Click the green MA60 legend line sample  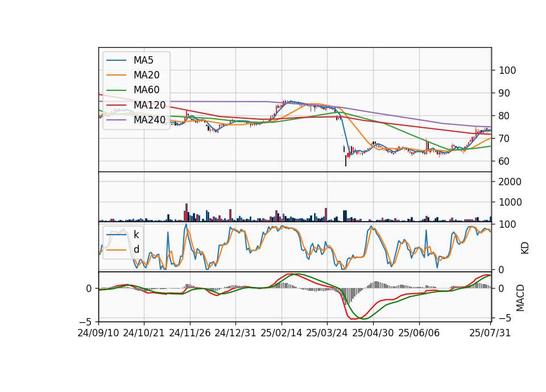coord(116,90)
